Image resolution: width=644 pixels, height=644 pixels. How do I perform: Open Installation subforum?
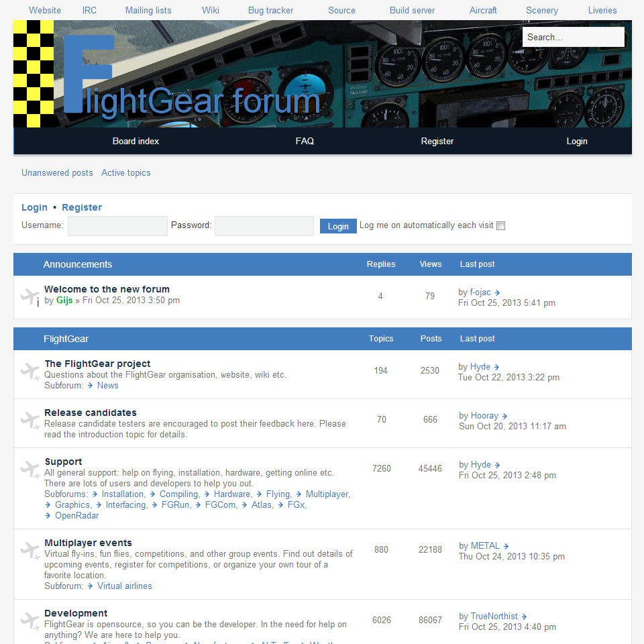(x=123, y=494)
